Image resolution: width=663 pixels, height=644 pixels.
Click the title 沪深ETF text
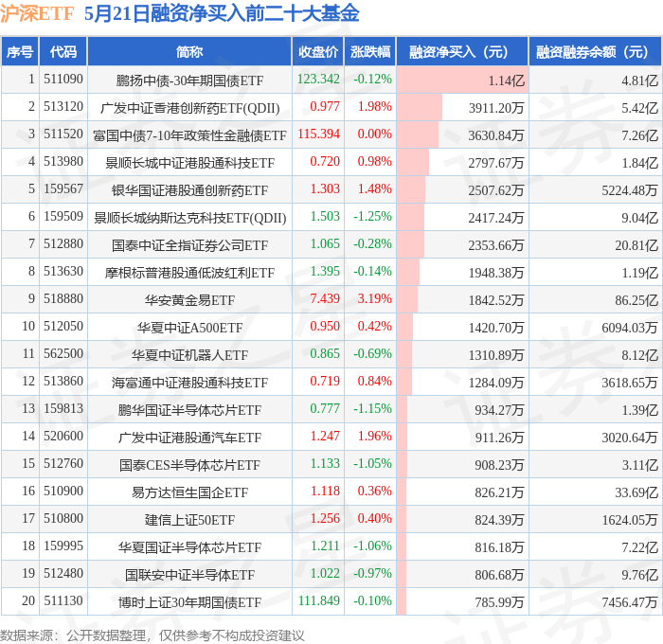(x=37, y=13)
